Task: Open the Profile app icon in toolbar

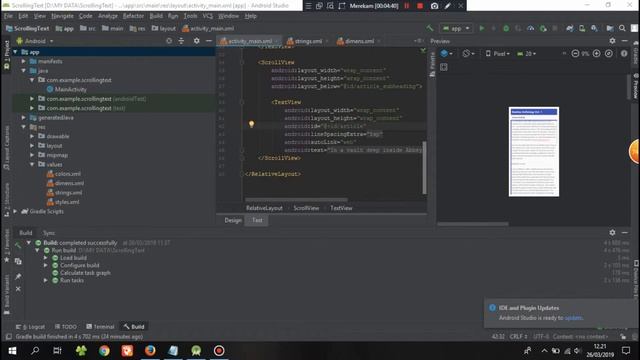Action: tap(531, 28)
